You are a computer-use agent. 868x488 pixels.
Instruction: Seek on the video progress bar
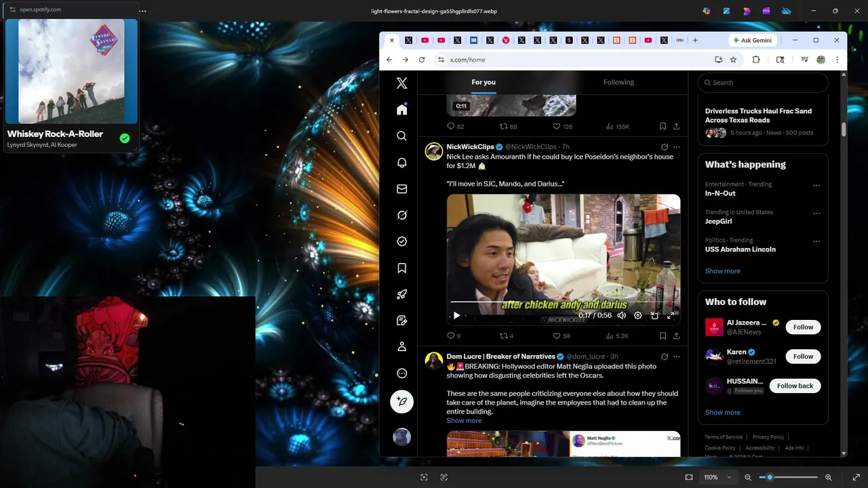[563, 302]
